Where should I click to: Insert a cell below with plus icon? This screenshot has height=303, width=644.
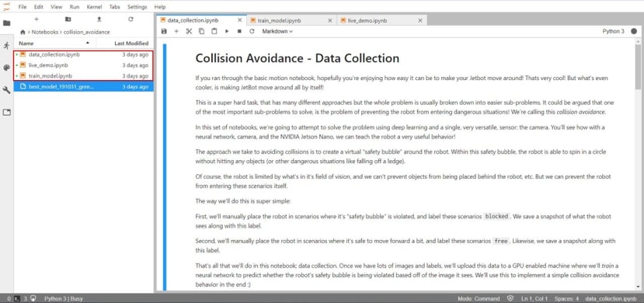tap(176, 31)
